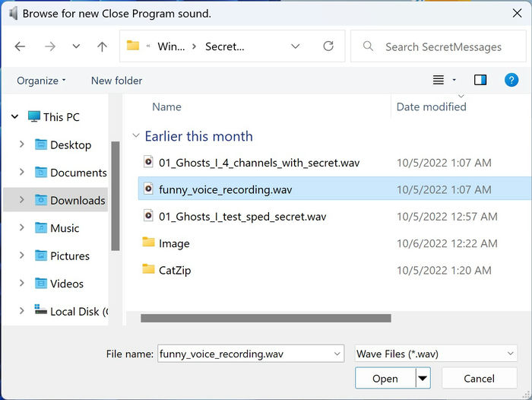Image resolution: width=532 pixels, height=400 pixels.
Task: Open the view options dropdown arrow
Action: tap(454, 80)
